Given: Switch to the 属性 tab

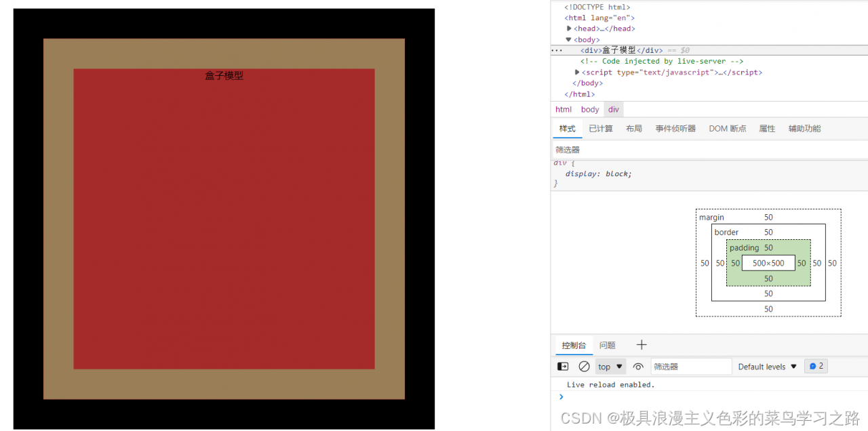Looking at the screenshot, I should tap(767, 128).
